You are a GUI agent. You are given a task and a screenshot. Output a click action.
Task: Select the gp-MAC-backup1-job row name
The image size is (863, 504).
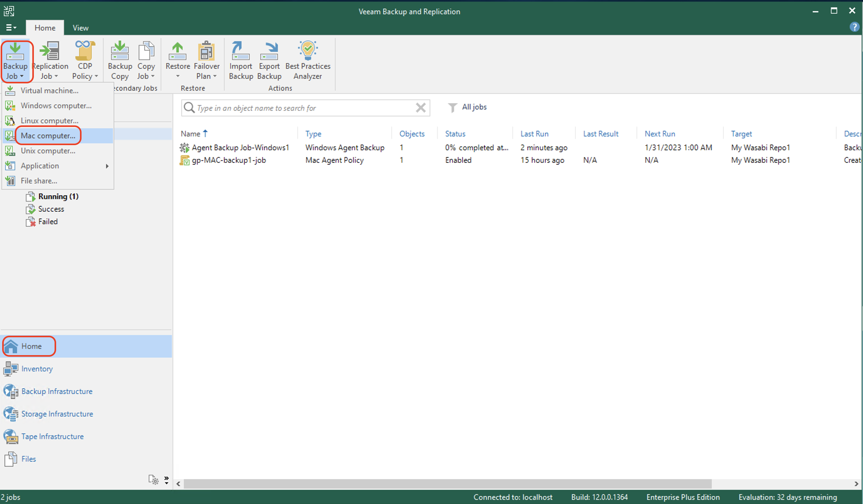tap(229, 160)
